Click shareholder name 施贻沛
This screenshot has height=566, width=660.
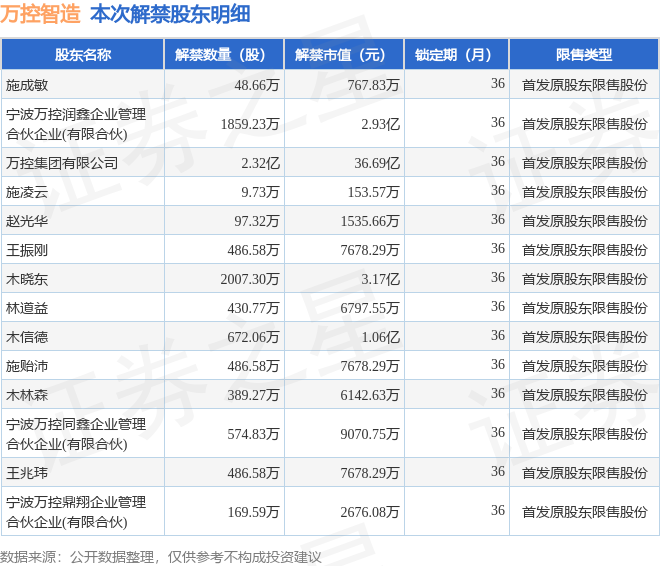27,366
